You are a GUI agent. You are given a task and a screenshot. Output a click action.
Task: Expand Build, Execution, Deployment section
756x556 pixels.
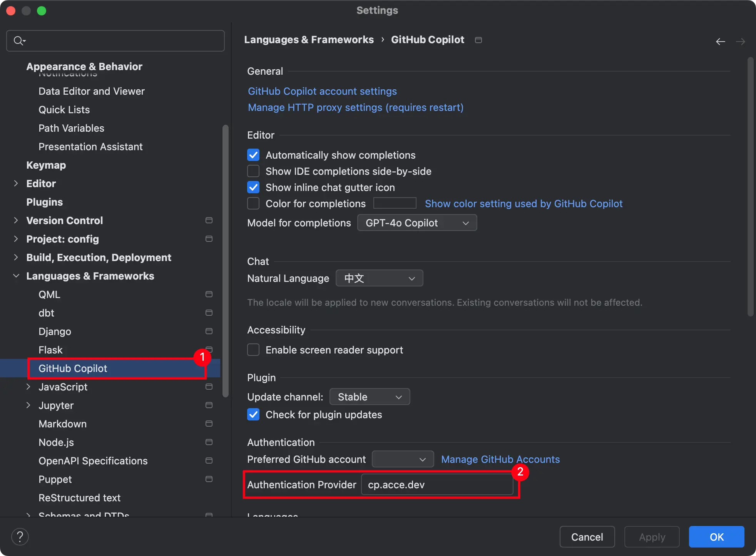(x=16, y=257)
